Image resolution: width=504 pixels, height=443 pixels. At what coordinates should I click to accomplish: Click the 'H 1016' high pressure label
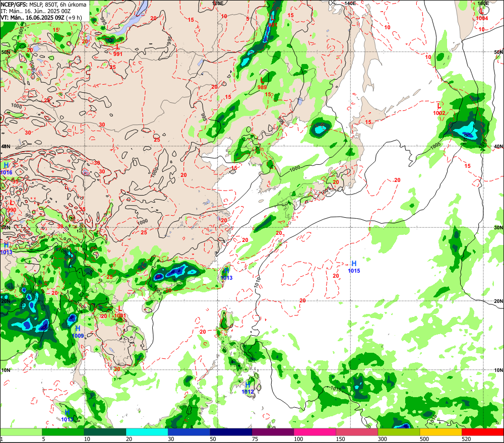pos(6,169)
